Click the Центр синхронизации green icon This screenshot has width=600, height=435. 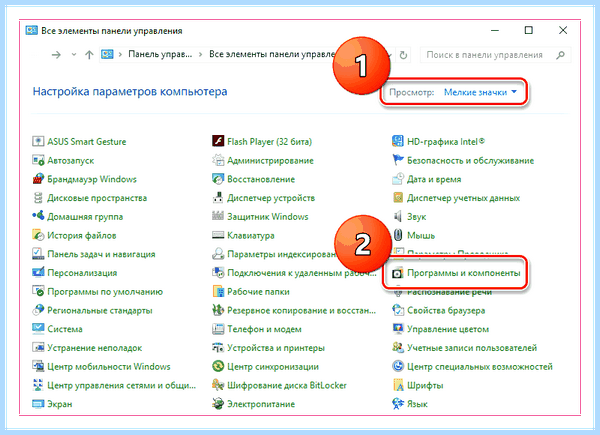218,367
